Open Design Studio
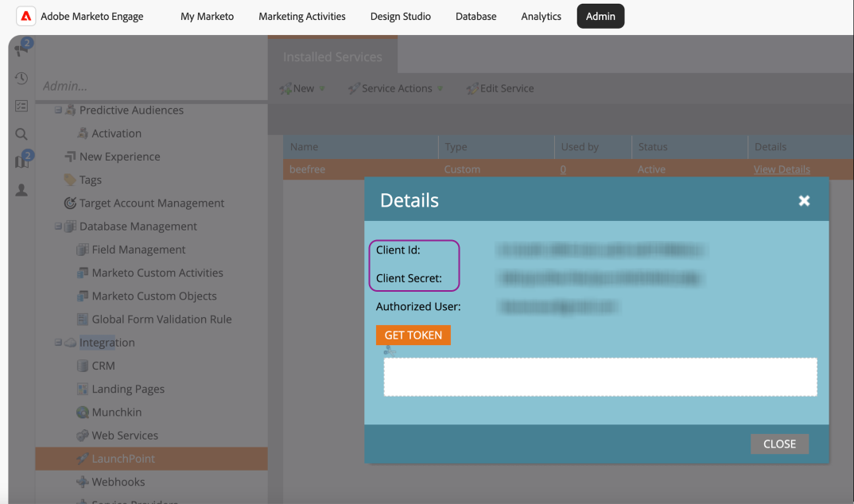Screen dimensions: 854x504 [x=400, y=17]
